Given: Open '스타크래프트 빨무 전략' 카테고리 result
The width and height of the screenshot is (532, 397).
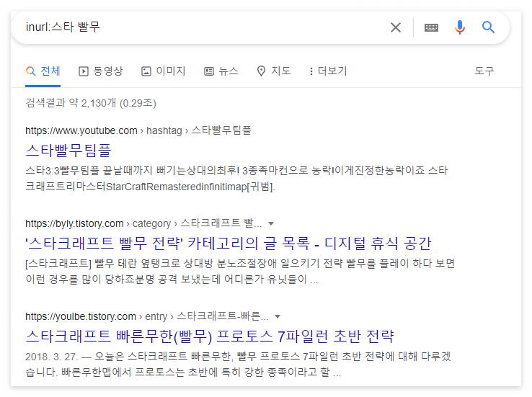Looking at the screenshot, I should click(229, 243).
